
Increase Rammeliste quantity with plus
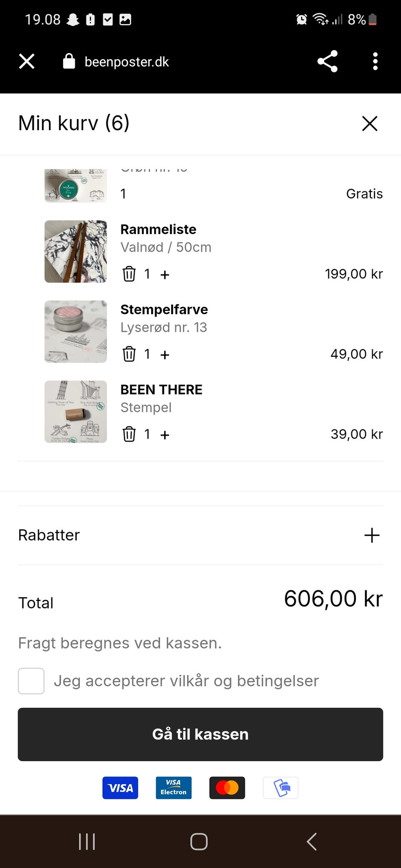click(x=165, y=275)
